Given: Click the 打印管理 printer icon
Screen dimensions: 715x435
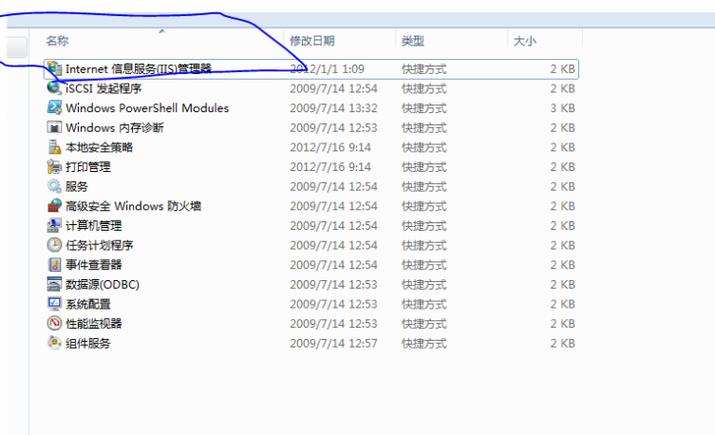Looking at the screenshot, I should 54,166.
